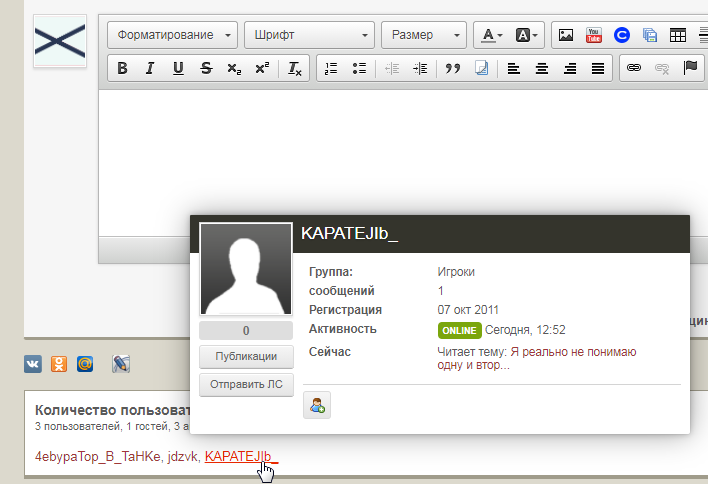Decrease the text indent
Screen dimensions: 708x484
pos(392,68)
